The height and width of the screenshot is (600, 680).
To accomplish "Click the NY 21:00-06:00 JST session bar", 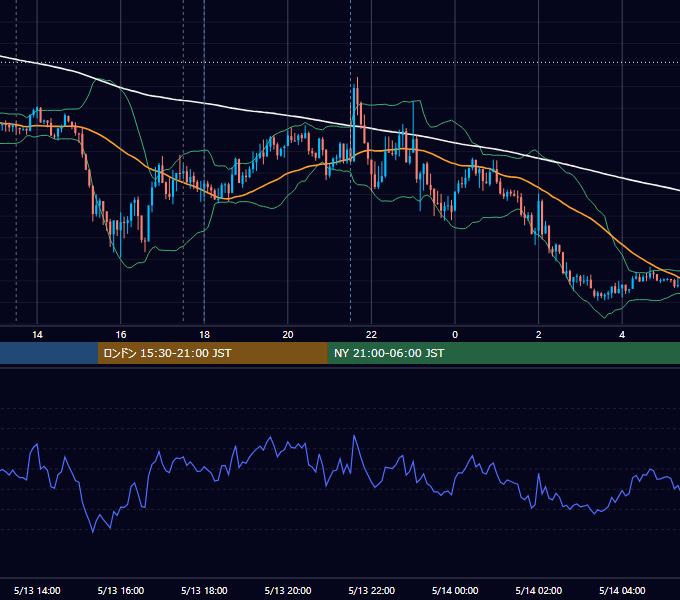I will tap(503, 353).
